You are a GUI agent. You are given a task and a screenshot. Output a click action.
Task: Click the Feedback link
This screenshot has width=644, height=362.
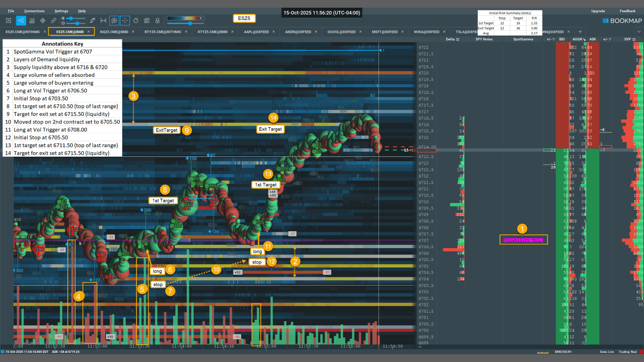pyautogui.click(x=627, y=11)
